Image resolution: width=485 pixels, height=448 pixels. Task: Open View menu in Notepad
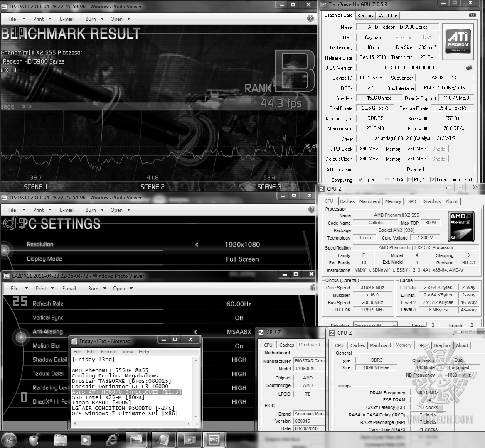(x=128, y=352)
